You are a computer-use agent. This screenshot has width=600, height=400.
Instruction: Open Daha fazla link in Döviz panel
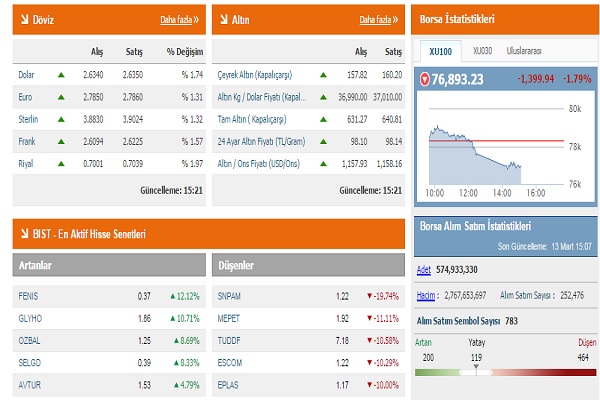[x=179, y=19]
